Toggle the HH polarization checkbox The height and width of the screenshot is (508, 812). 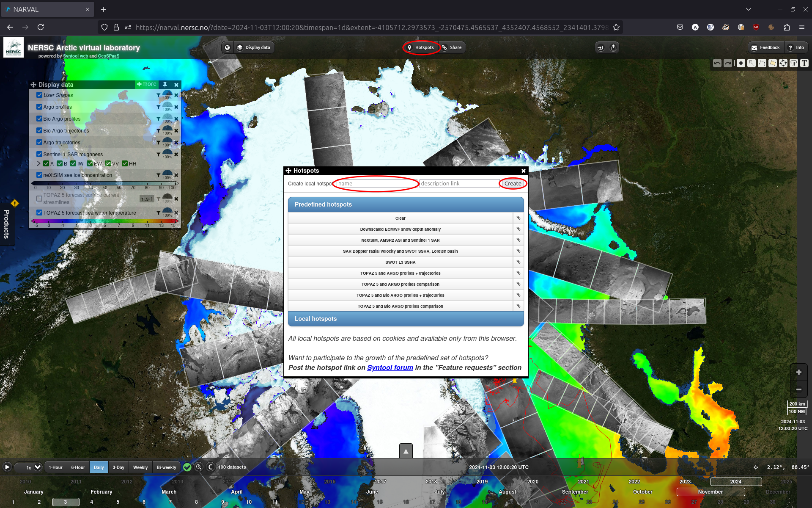(125, 163)
